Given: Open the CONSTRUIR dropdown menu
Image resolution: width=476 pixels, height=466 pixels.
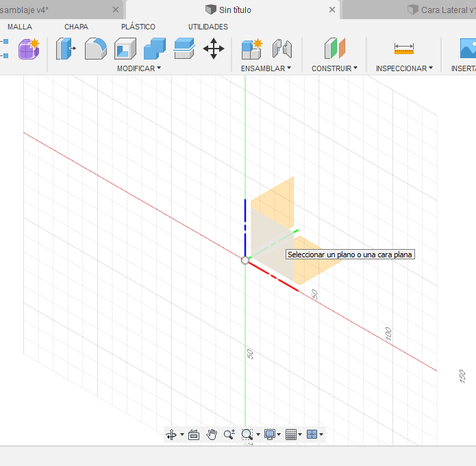Looking at the screenshot, I should tap(334, 68).
